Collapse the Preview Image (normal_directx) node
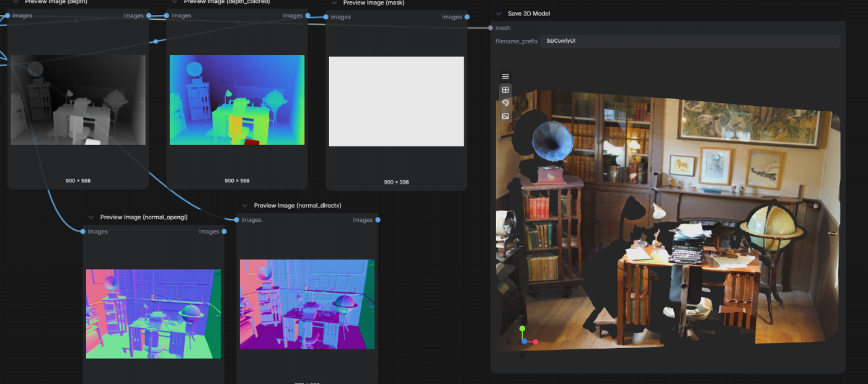Viewport: 868px width, 384px height. [245, 206]
